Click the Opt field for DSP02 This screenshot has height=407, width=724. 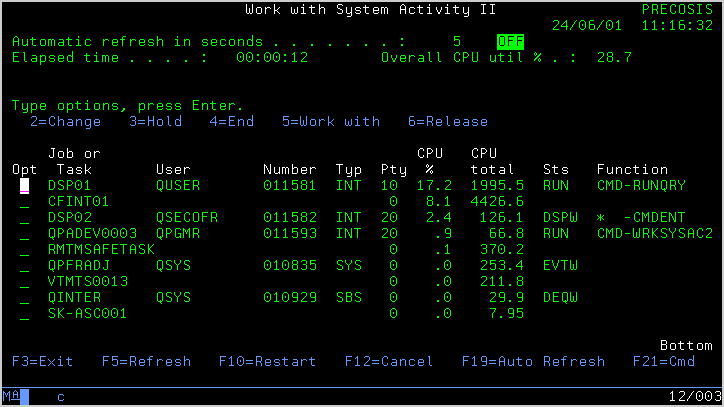[x=24, y=218]
